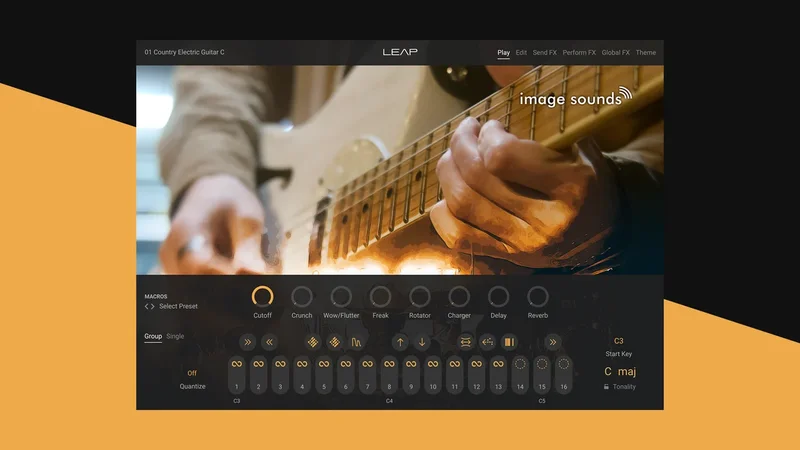Click the horizontal stretch arrows icon

coord(465,342)
